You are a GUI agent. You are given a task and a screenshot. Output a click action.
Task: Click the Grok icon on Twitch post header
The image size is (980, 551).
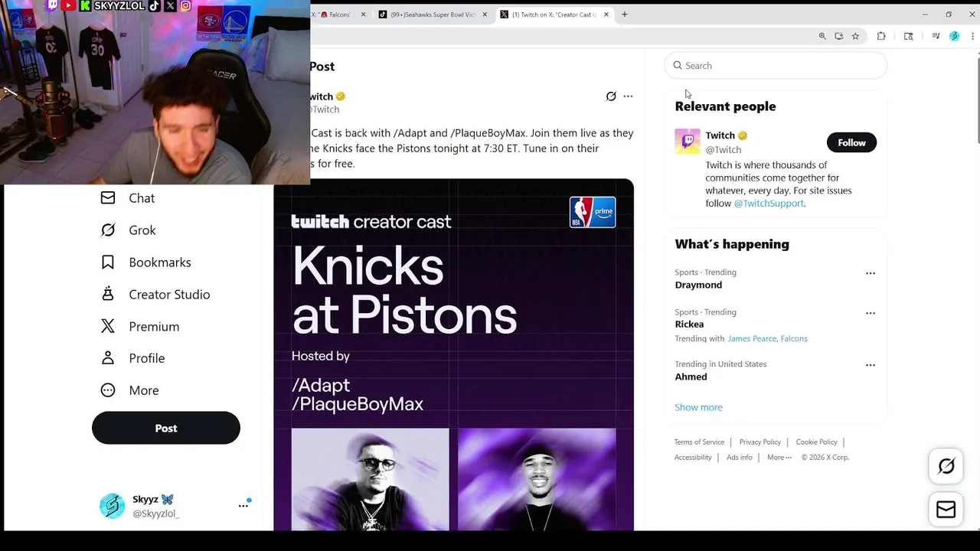611,96
